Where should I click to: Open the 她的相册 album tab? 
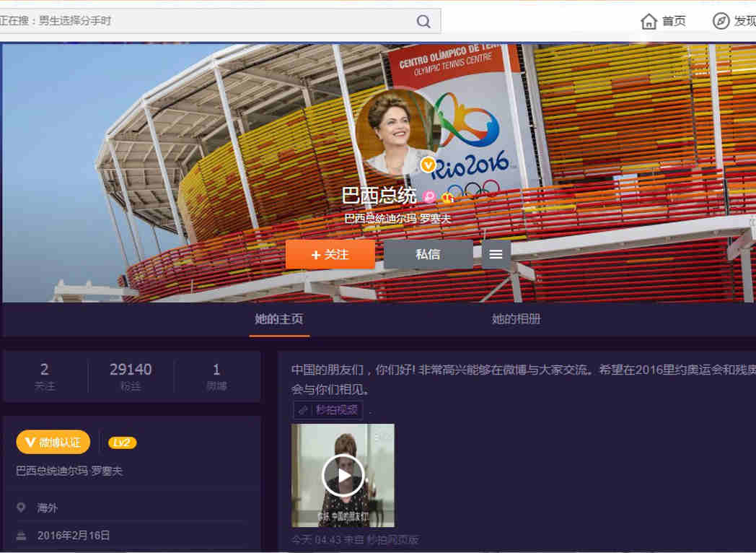[516, 318]
